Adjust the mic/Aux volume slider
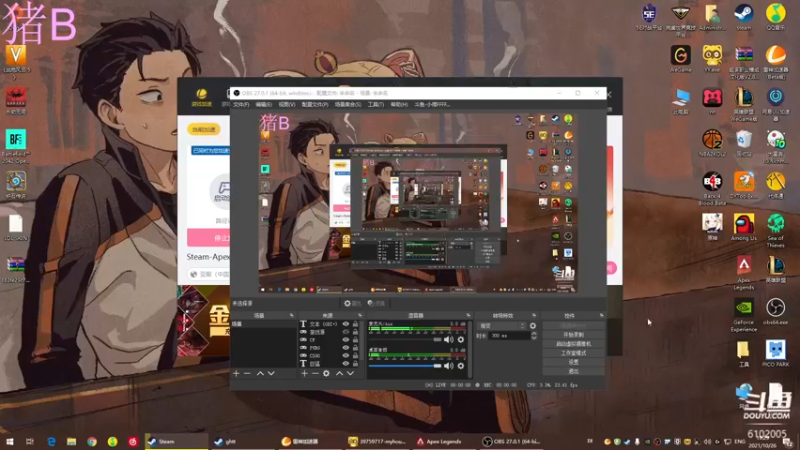800x450 pixels. [x=405, y=339]
